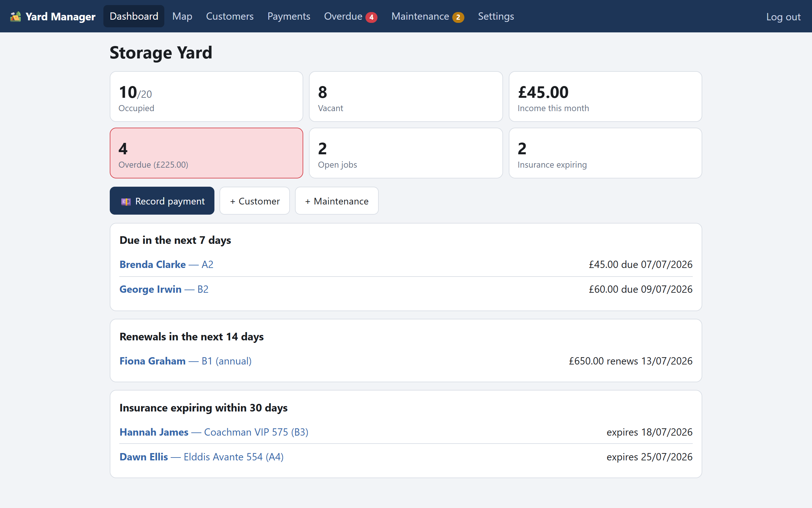812x508 pixels.
Task: Open the 8 Vacant stat card
Action: coord(406,97)
